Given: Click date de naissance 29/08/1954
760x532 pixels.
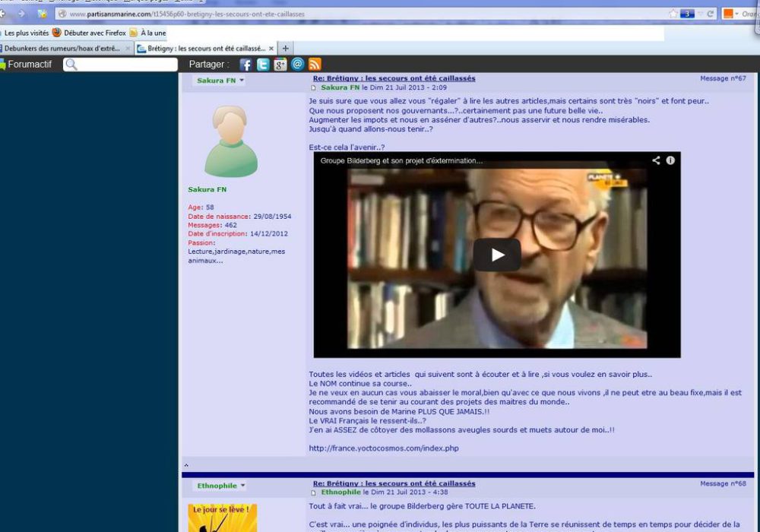Looking at the screenshot, I should click(239, 216).
